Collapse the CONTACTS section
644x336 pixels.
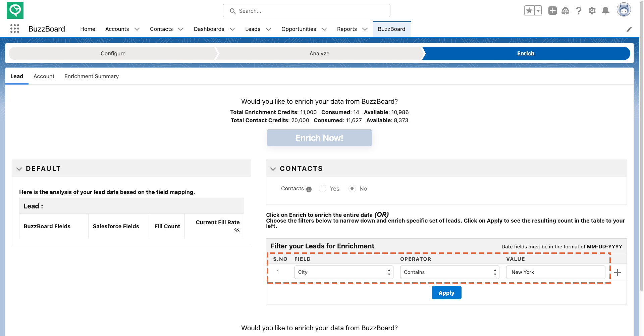click(273, 169)
